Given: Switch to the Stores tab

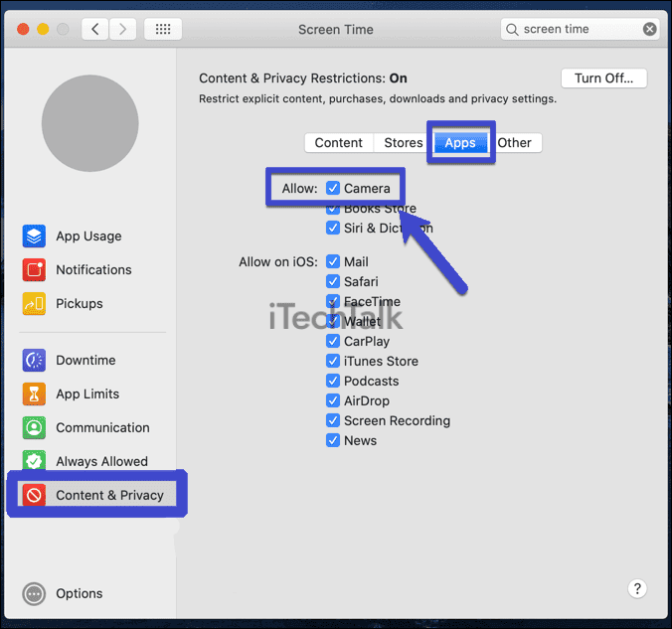Looking at the screenshot, I should click(404, 143).
